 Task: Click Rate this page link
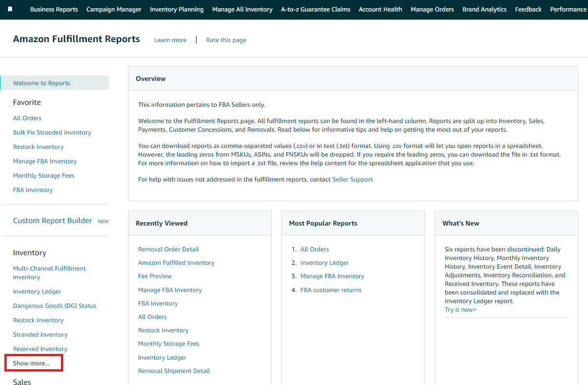(226, 40)
